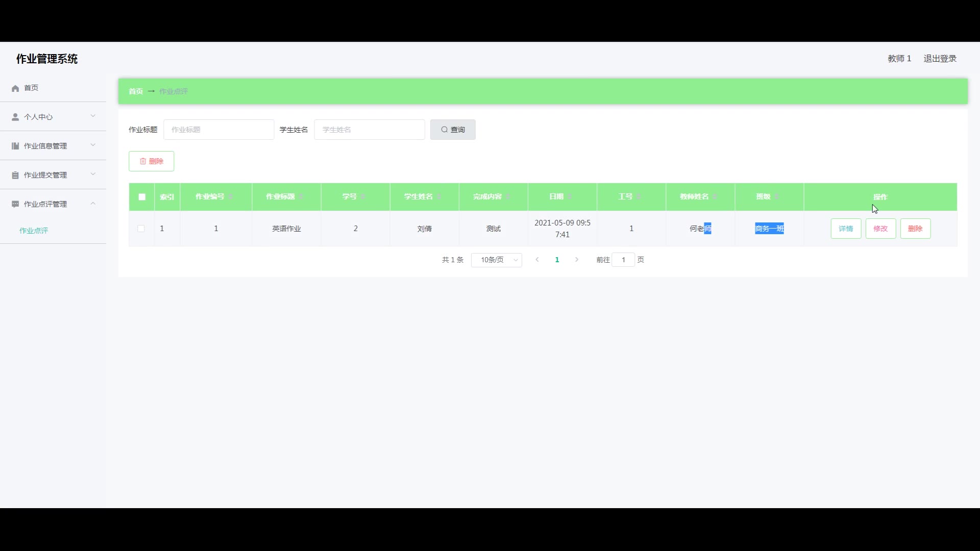Click the 作业提交管理 clipboard icon
This screenshot has height=551, width=980.
(x=15, y=175)
